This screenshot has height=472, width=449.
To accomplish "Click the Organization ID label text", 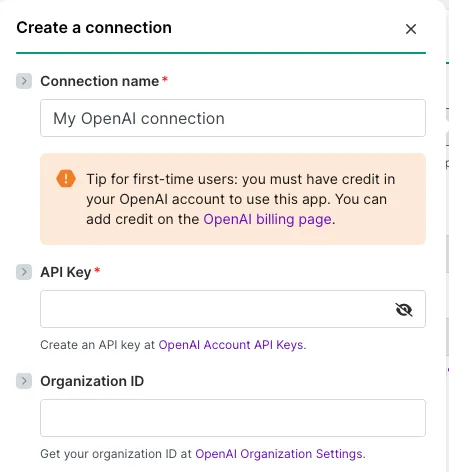I will [92, 381].
